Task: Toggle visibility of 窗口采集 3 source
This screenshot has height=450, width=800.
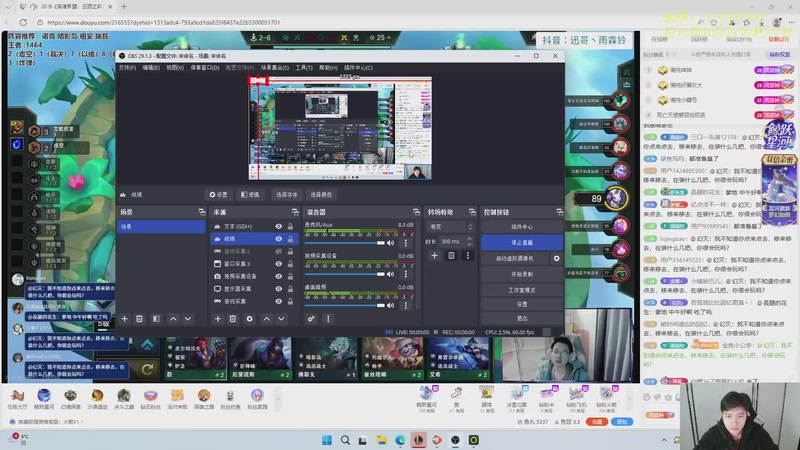Action: click(x=279, y=264)
